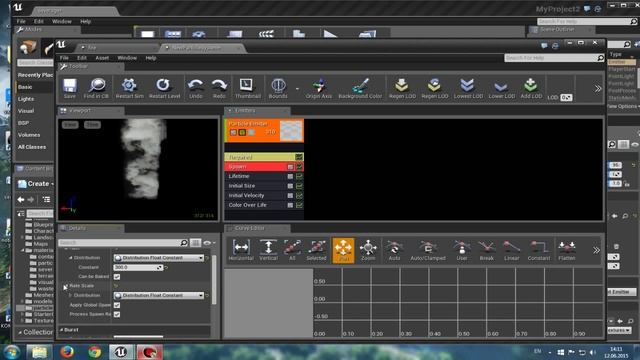
Task: Select All Classes in Modes panel
Action: click(x=32, y=147)
